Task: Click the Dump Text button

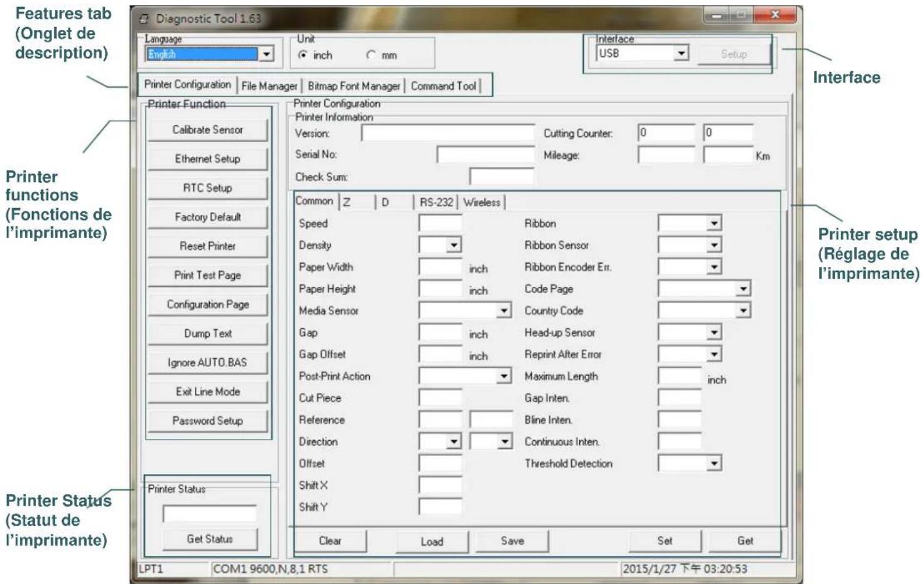Action: [207, 333]
